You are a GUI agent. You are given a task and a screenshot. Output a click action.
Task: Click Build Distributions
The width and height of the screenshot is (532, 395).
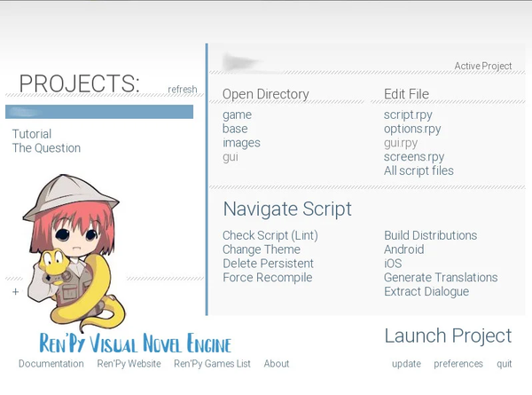430,235
